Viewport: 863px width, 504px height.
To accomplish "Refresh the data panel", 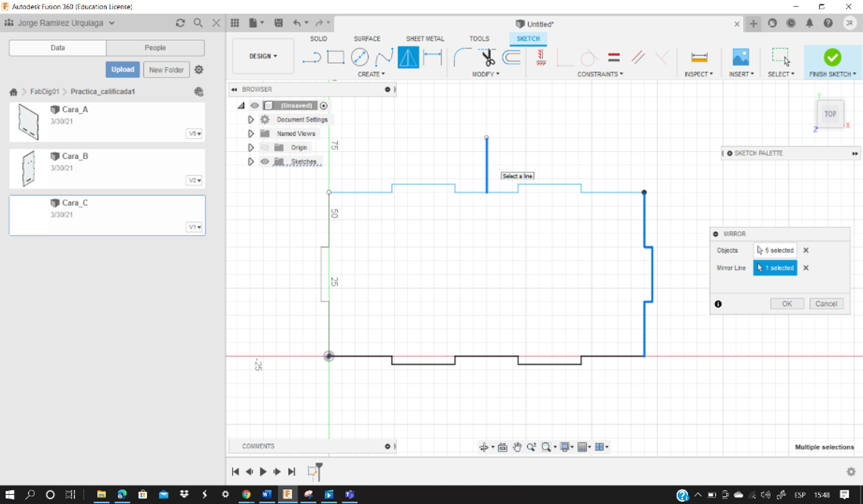I will click(x=180, y=23).
